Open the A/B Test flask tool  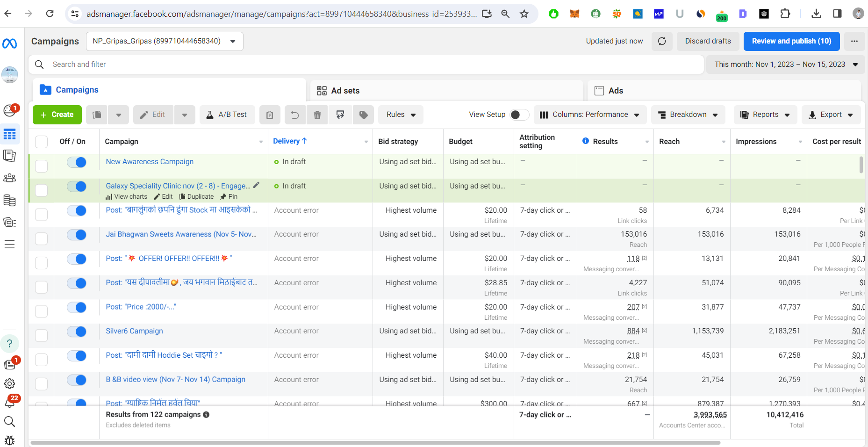click(227, 115)
